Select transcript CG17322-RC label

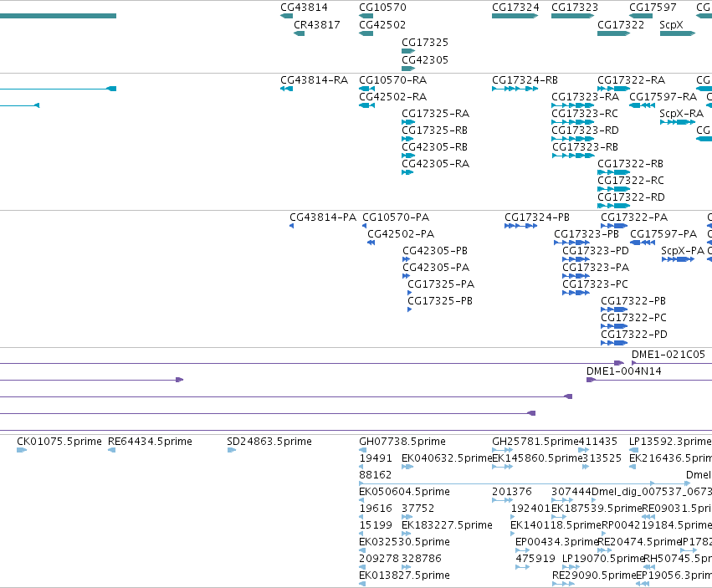tap(631, 181)
